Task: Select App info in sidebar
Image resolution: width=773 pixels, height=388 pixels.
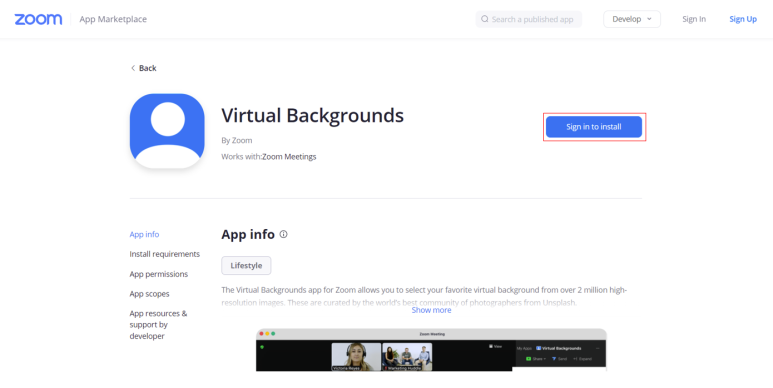Action: coord(144,234)
